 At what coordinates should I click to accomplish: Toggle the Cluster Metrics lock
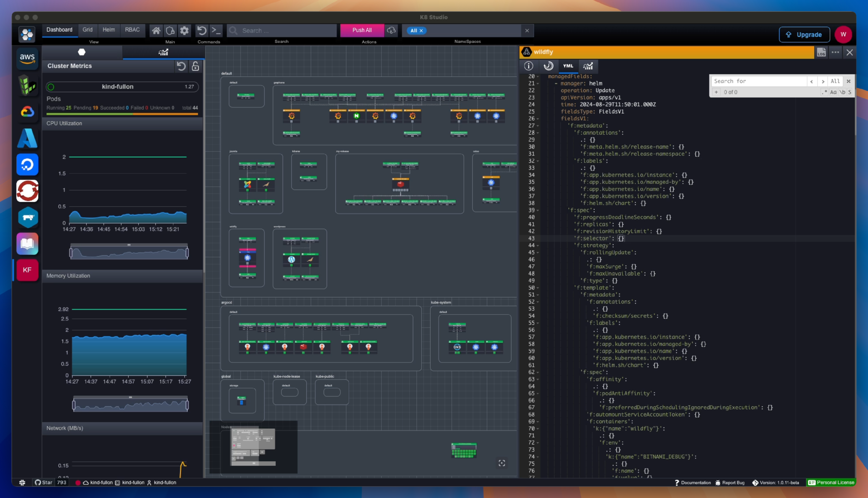(x=195, y=66)
